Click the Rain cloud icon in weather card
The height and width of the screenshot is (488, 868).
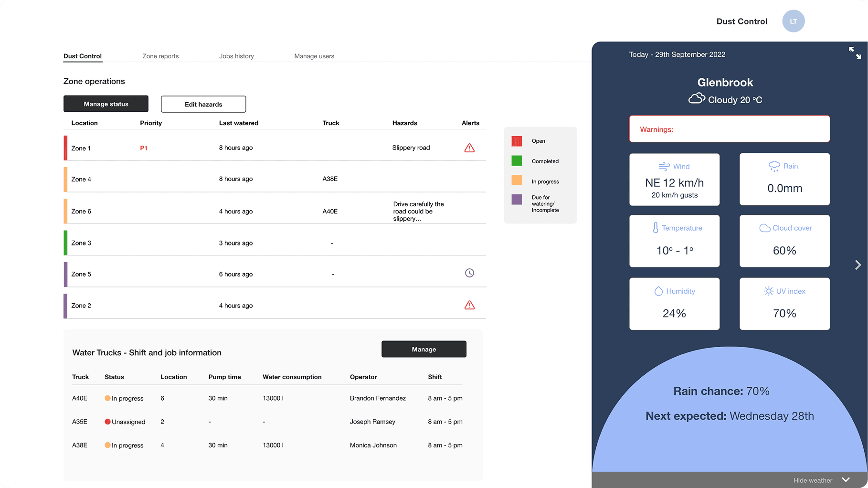click(774, 166)
